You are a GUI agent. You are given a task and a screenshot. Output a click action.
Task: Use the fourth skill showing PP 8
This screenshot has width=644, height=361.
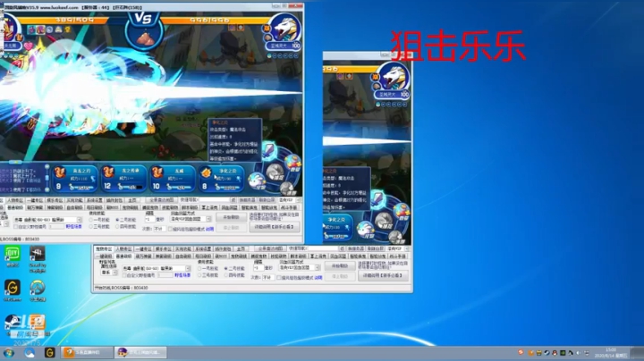[222, 179]
